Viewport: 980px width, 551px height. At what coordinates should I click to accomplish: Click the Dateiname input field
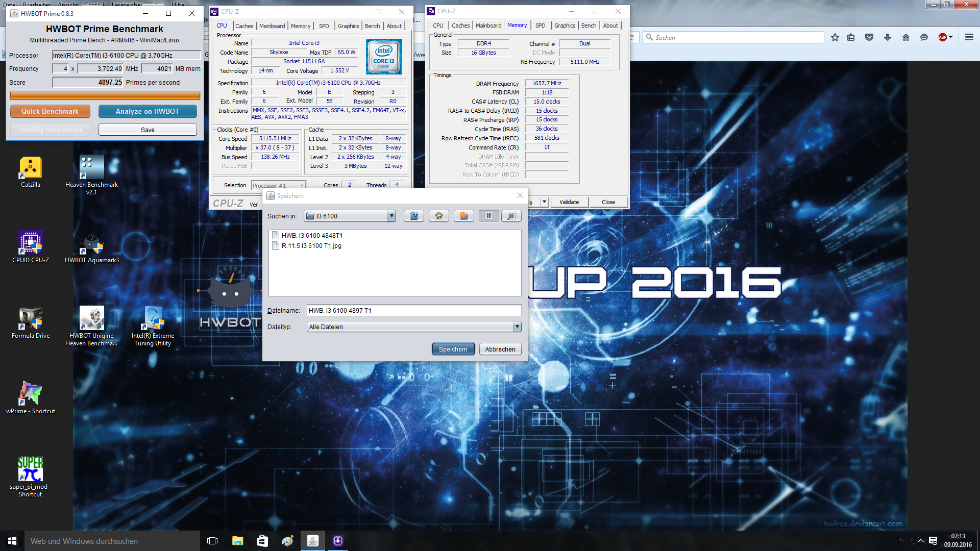pos(414,310)
